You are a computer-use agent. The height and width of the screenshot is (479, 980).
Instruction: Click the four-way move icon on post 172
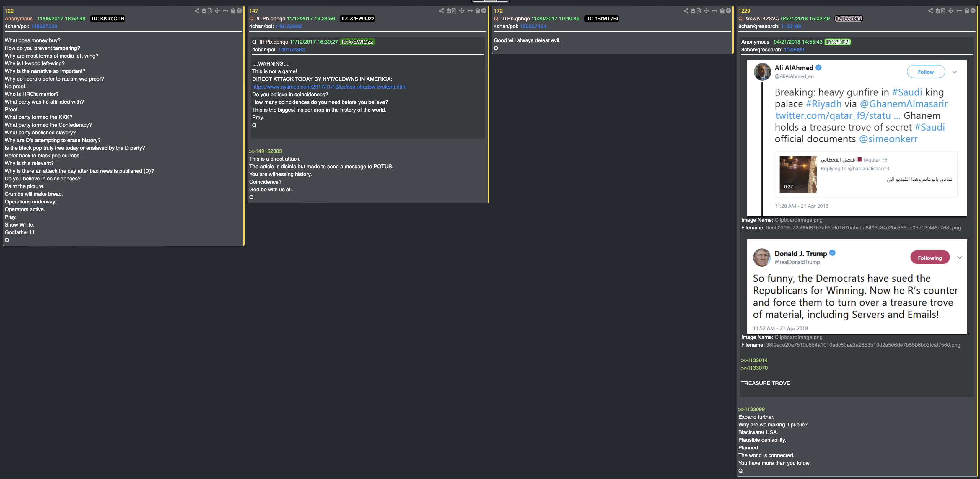706,11
